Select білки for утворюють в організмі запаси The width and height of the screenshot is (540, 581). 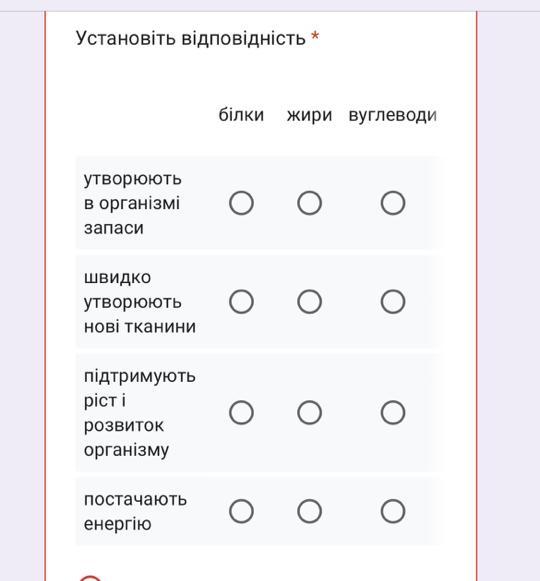pos(241,203)
